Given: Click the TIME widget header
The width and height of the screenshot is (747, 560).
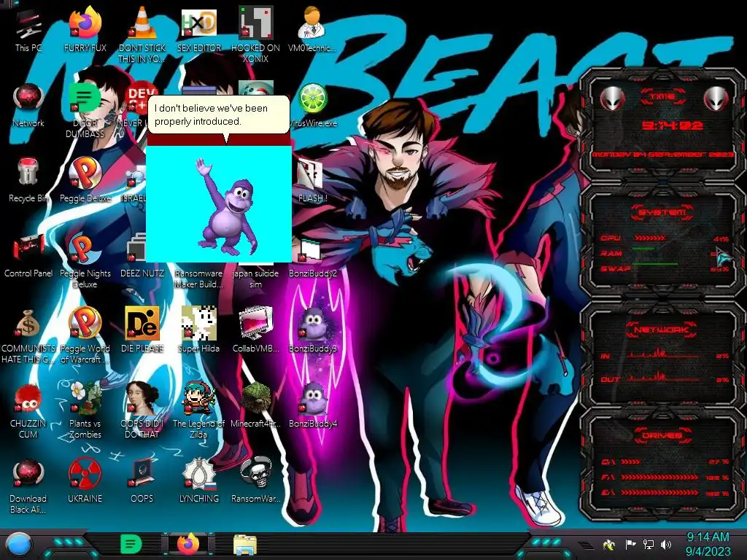Looking at the screenshot, I should click(662, 97).
